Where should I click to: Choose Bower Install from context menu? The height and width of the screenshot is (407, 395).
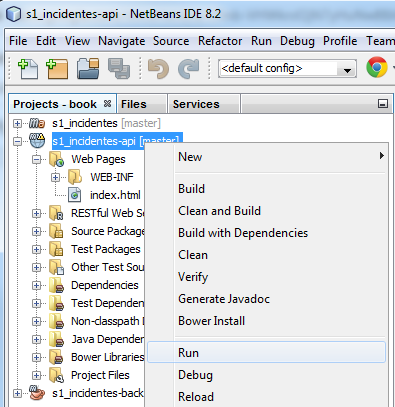[x=266, y=321]
